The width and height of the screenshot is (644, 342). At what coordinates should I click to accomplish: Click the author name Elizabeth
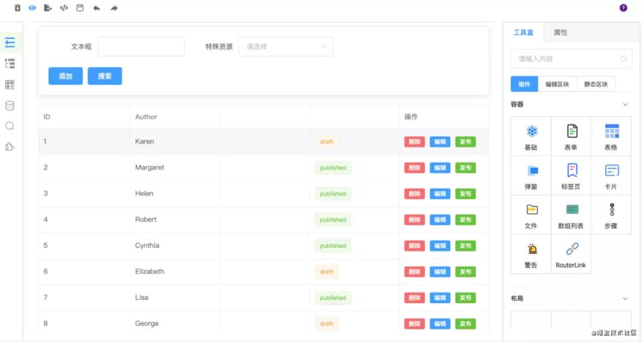150,272
